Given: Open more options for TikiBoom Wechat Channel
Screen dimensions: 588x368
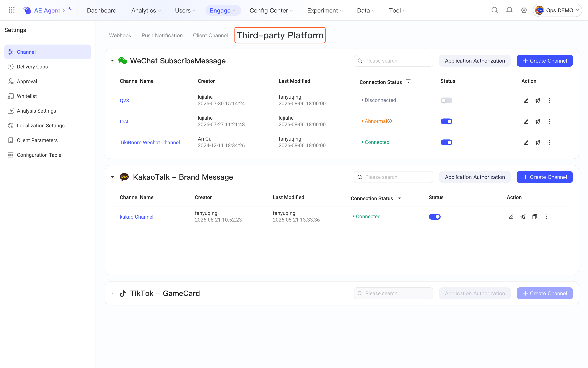Looking at the screenshot, I should coord(549,142).
